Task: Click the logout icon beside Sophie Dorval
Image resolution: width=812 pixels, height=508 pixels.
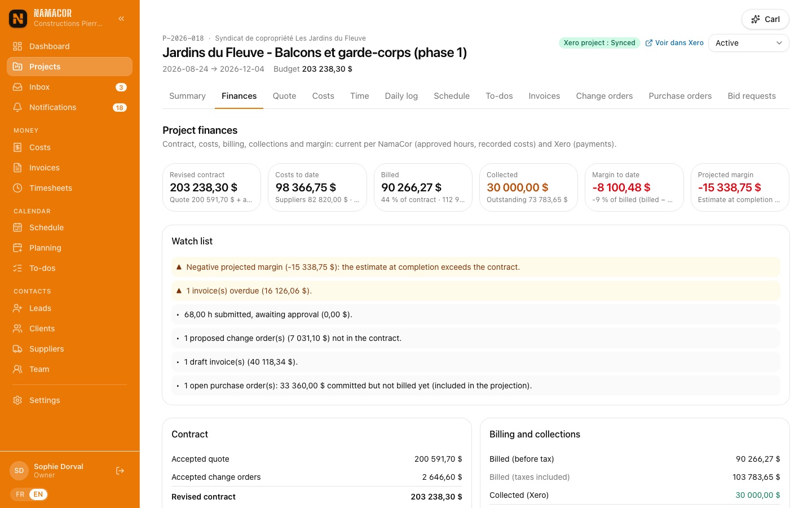Action: [120, 471]
